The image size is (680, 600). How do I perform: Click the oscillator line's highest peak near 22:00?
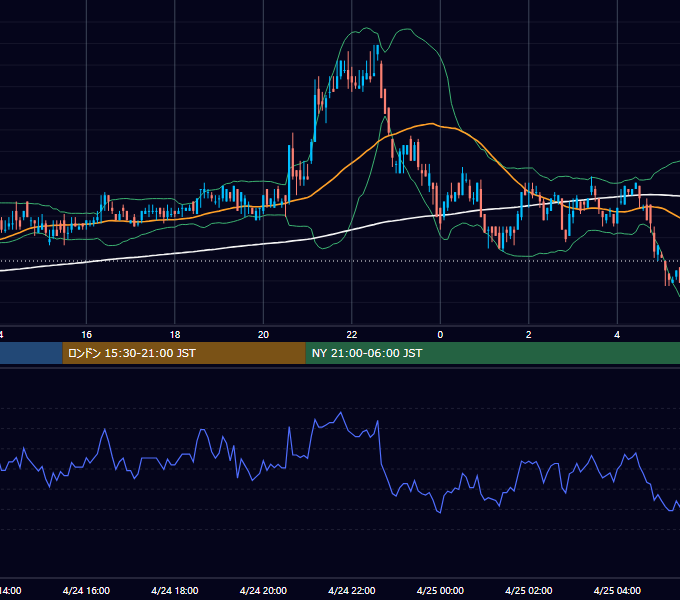pos(341,413)
